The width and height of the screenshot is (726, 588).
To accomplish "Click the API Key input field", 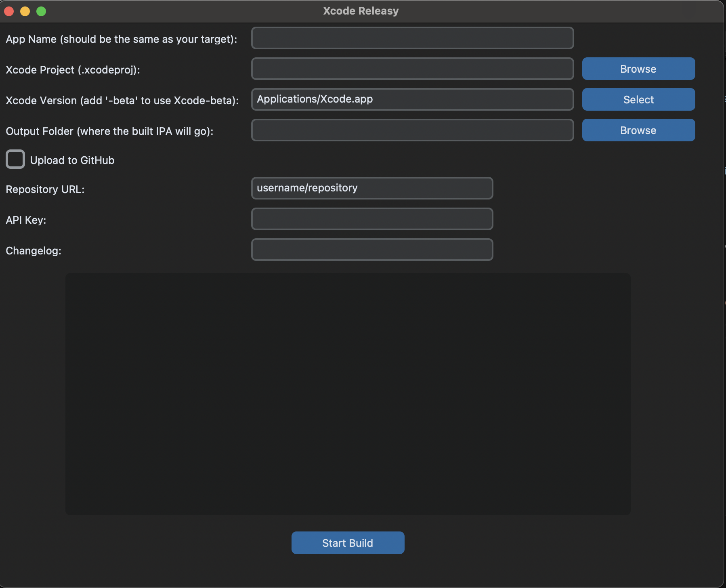I will (x=372, y=219).
